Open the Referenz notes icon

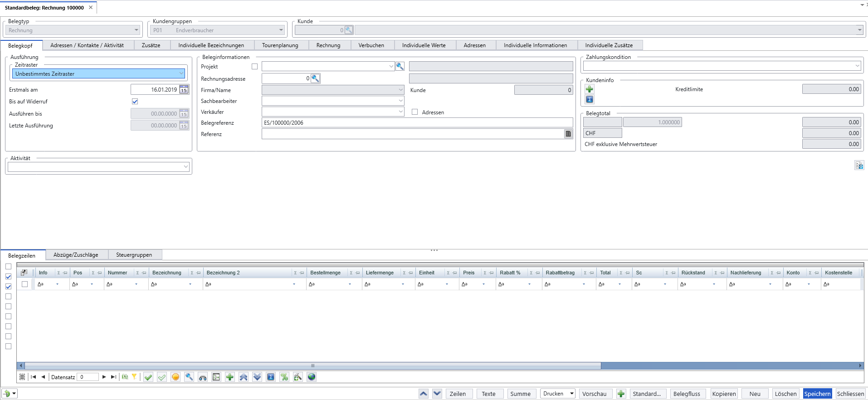[x=568, y=134]
